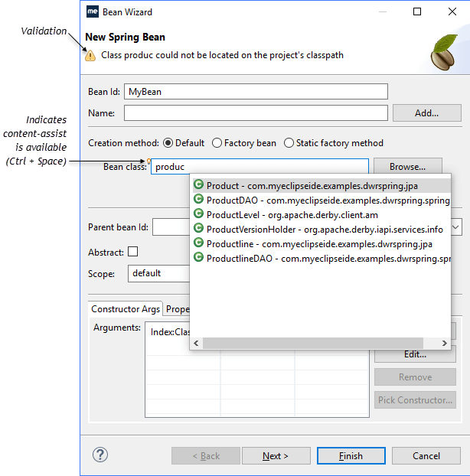Screen dimensions: 470x476
Task: Click the class icon next to ProductlineDAO
Action: pos(198,257)
